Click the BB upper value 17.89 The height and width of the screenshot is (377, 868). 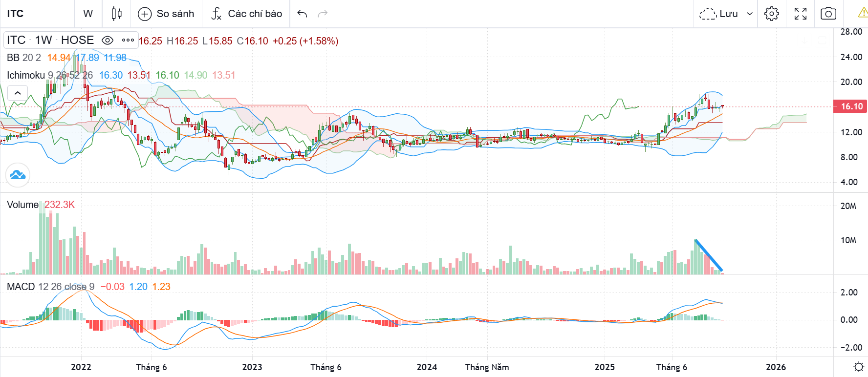(87, 58)
